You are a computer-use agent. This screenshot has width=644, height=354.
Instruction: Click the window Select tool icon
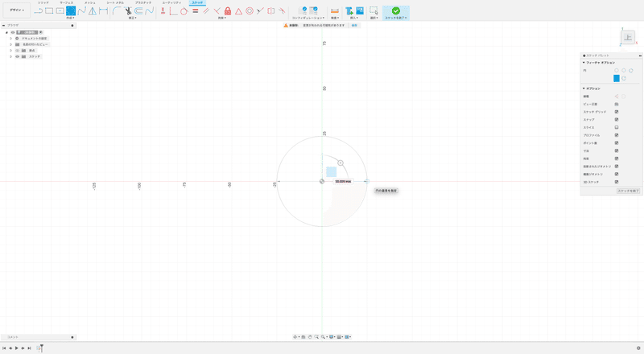[x=374, y=11]
